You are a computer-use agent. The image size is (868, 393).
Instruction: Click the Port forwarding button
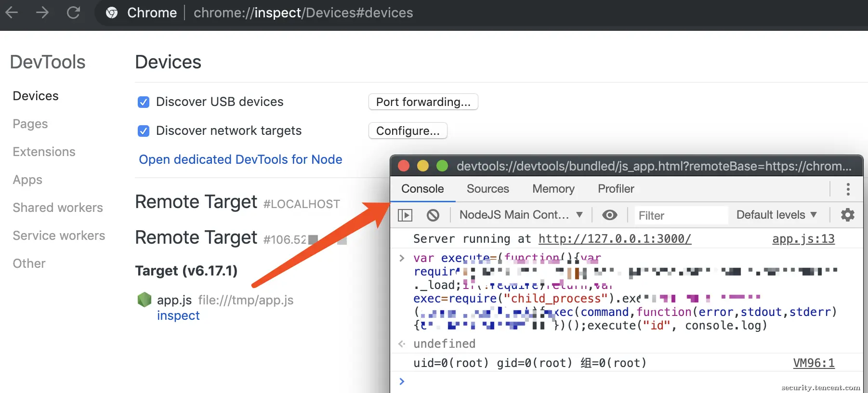(423, 102)
